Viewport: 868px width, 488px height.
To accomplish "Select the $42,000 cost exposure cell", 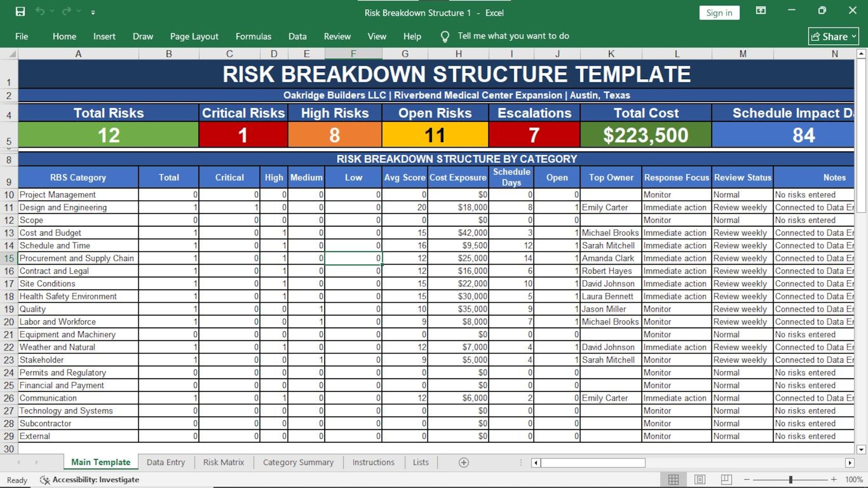I will [x=458, y=233].
